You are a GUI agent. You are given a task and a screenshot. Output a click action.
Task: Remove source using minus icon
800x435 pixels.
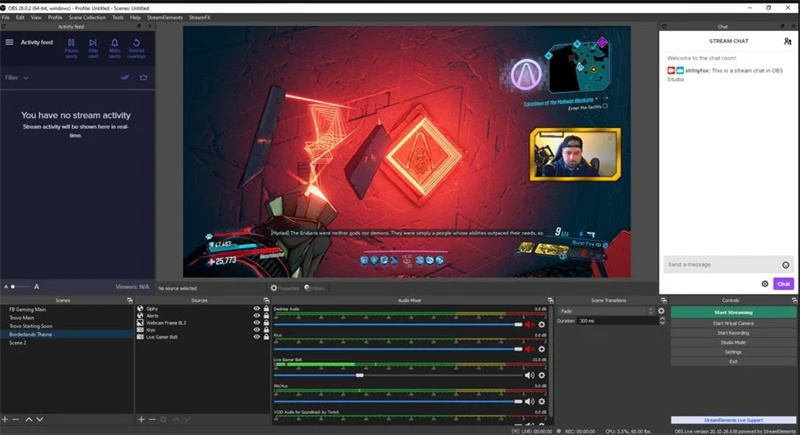coord(152,419)
